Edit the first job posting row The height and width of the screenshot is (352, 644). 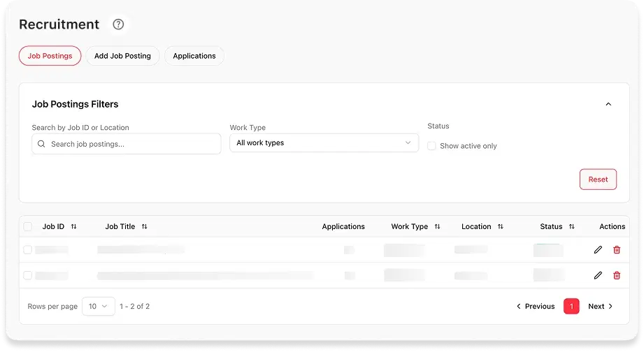click(x=598, y=249)
